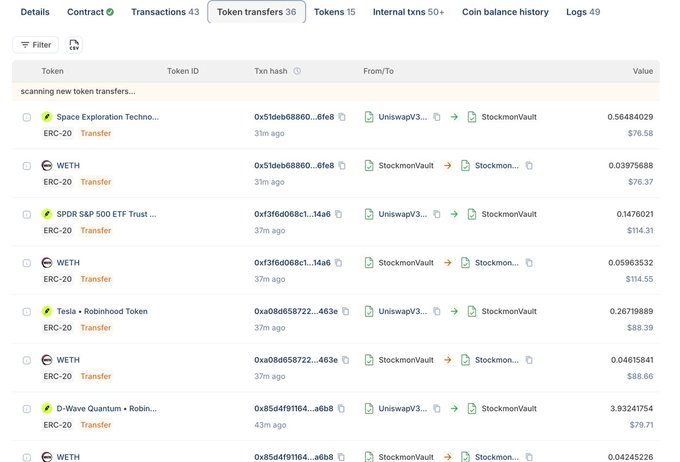Open Tesla • Robinhood Token link
The height and width of the screenshot is (462, 680).
coord(102,311)
